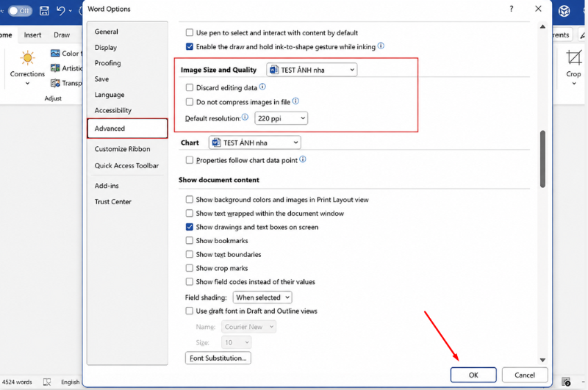Select the Display category
This screenshot has width=588, height=390.
127,48
